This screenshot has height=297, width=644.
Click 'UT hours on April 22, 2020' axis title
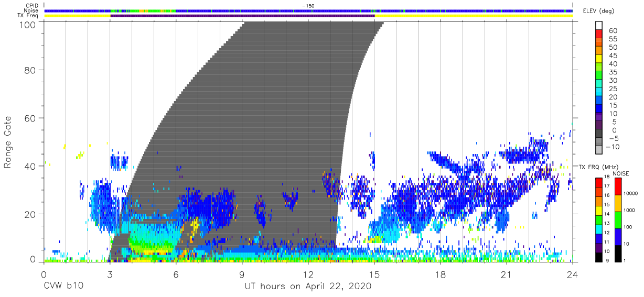[308, 287]
